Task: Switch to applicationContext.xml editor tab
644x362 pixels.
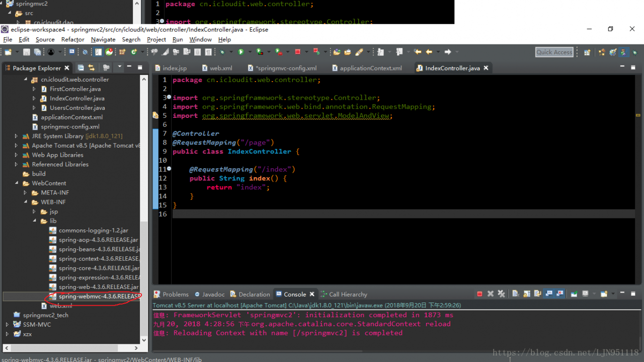Action: click(367, 68)
